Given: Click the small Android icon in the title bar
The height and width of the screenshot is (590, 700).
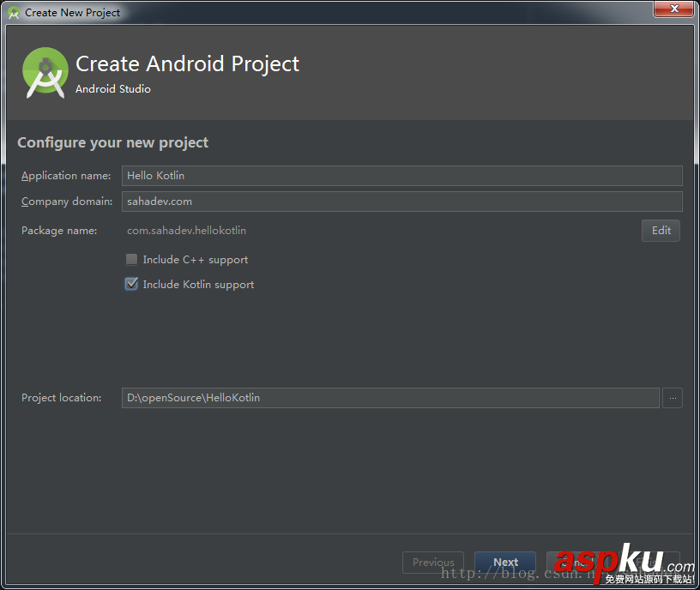Looking at the screenshot, I should point(14,13).
